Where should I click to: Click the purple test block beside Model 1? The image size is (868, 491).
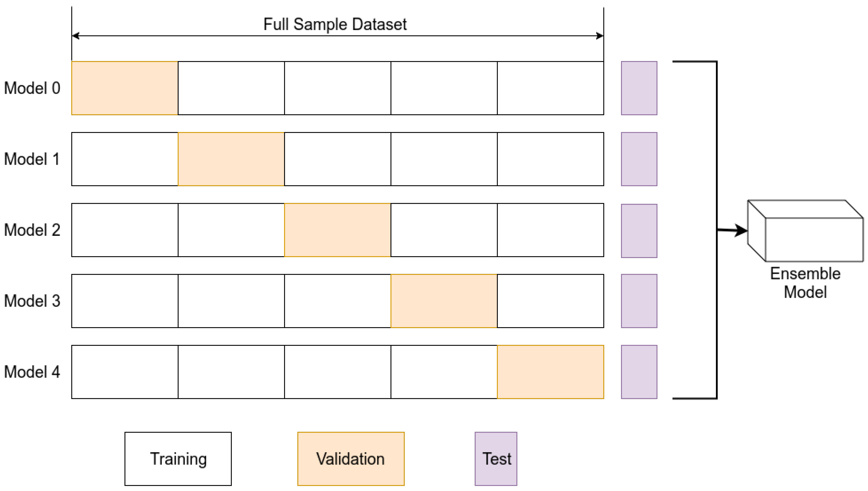(x=639, y=159)
